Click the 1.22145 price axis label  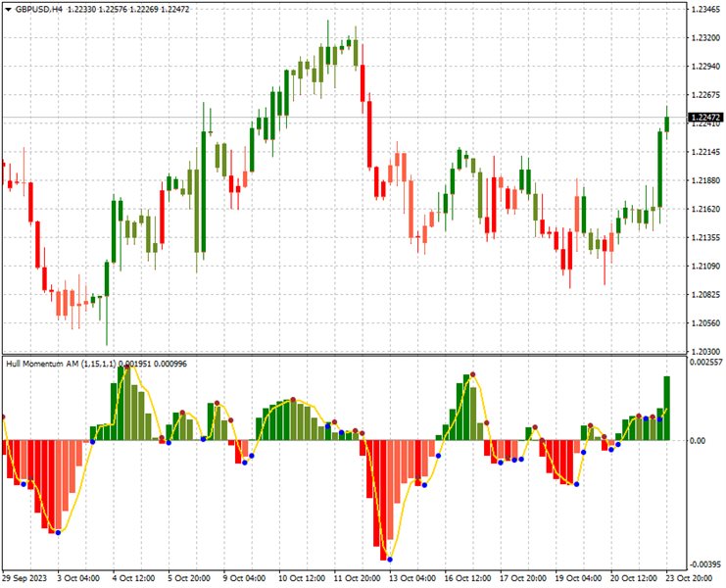tap(705, 152)
